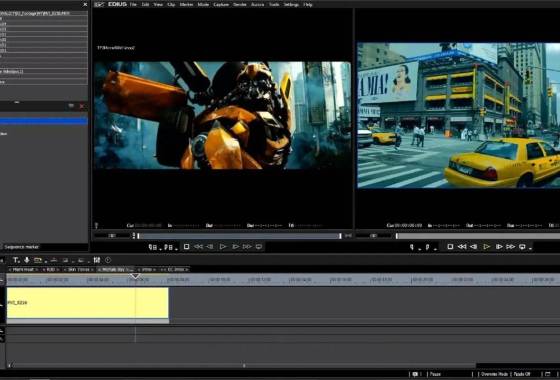This screenshot has height=380, width=560.
Task: Toggle loop playback in right Recorder monitor
Action: point(522,247)
